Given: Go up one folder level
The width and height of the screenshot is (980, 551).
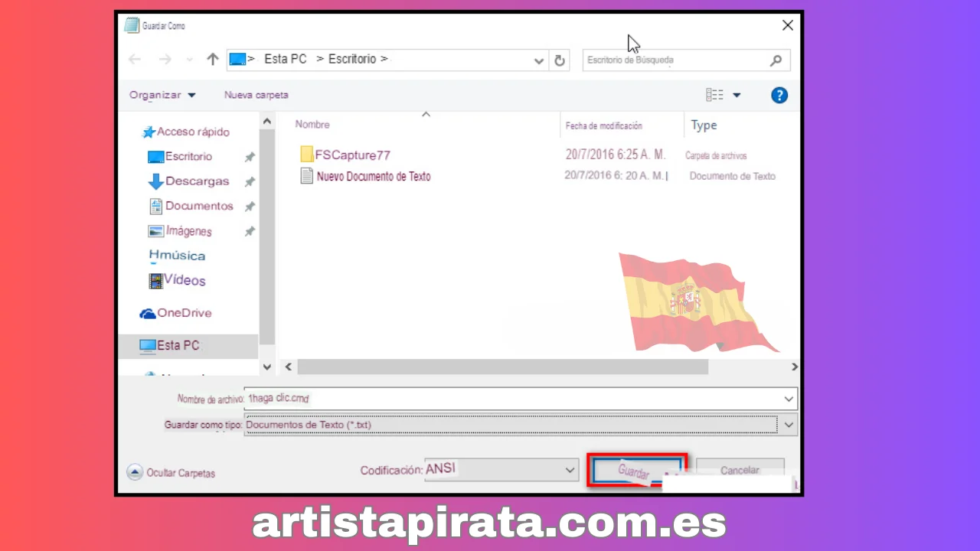Looking at the screenshot, I should pos(213,59).
